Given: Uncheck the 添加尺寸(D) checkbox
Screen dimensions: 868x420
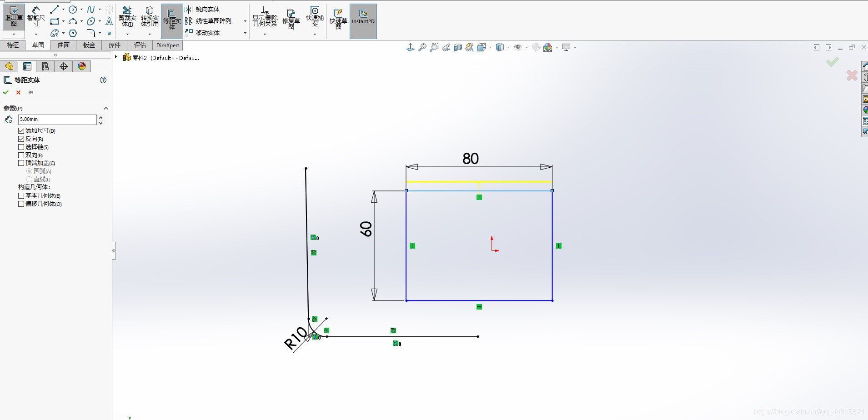Looking at the screenshot, I should (x=21, y=130).
